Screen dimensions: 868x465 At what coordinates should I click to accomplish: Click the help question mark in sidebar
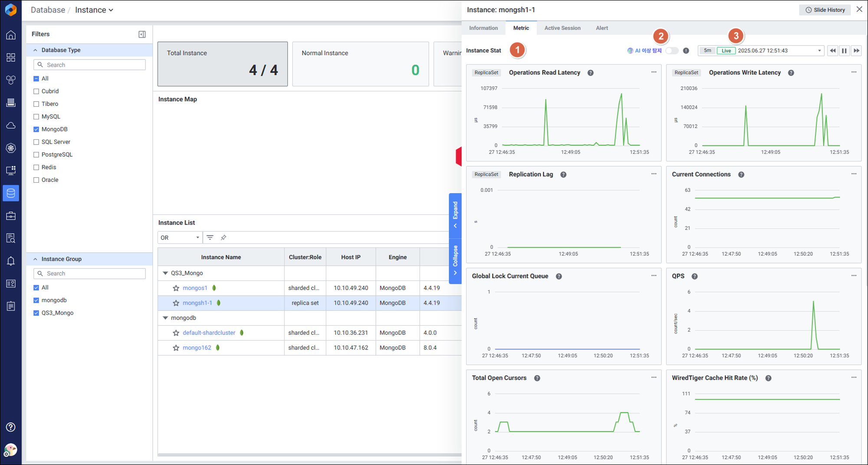pos(11,427)
